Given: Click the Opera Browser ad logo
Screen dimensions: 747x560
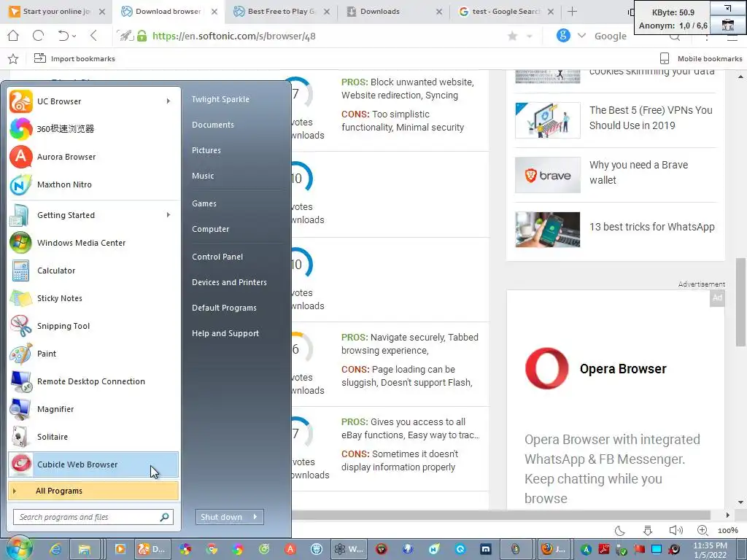Looking at the screenshot, I should coord(547,368).
